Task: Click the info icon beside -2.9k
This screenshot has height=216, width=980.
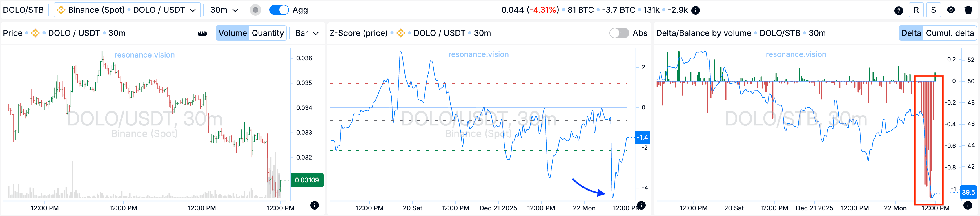Action: [x=695, y=10]
